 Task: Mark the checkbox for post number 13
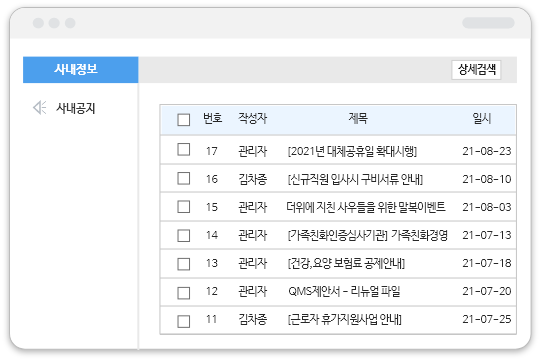click(x=184, y=264)
